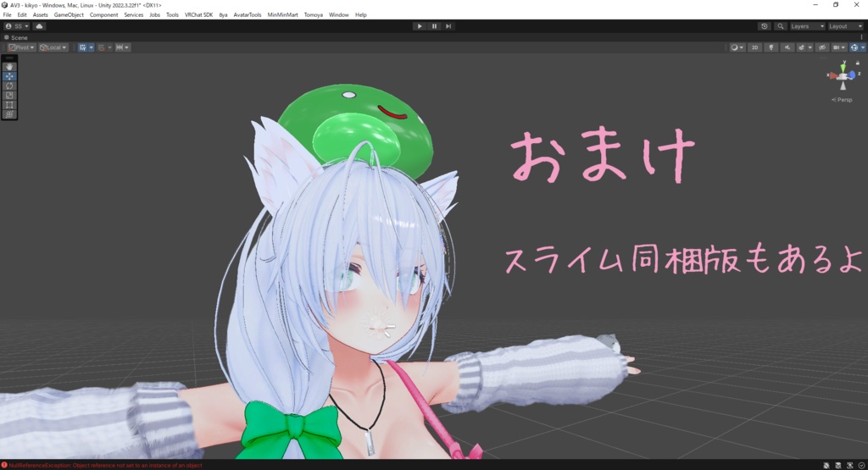Viewport: 868px width, 470px height.
Task: Toggle hidden objects visibility
Action: [x=822, y=47]
